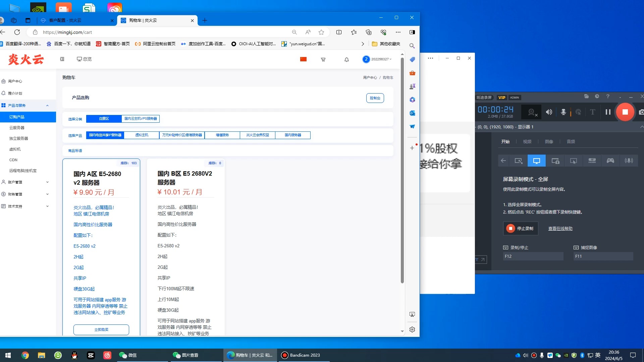Open Edge sidebar settings gear
This screenshot has height=362, width=644.
(412, 329)
